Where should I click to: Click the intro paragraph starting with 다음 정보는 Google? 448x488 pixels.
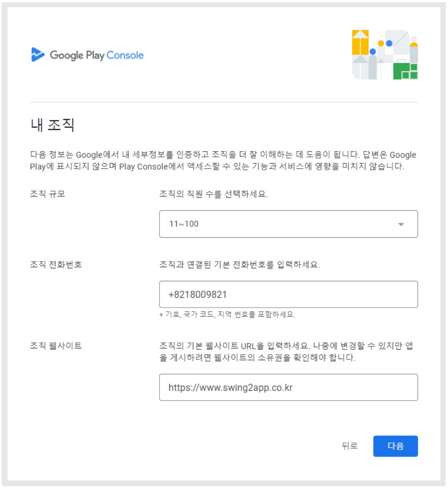pyautogui.click(x=223, y=160)
